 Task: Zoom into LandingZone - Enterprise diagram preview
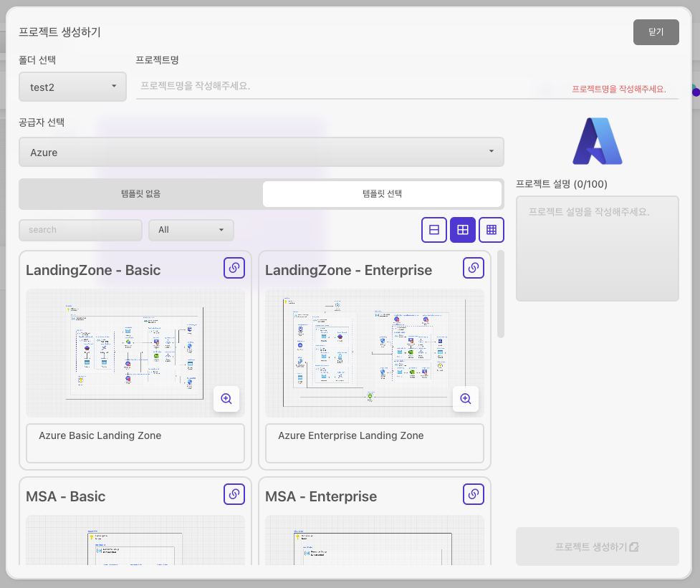click(466, 399)
